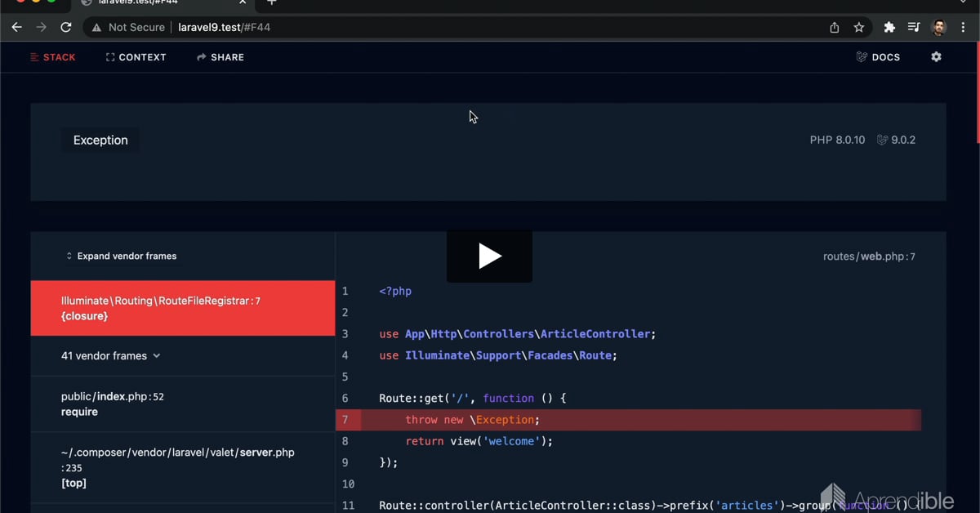Click the browser forward arrow
Image resolution: width=980 pixels, height=513 pixels.
pos(42,27)
